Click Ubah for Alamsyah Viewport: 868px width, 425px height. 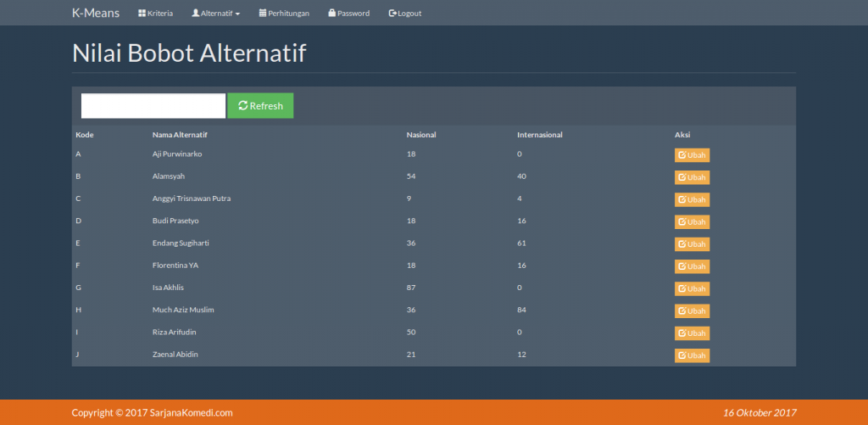pyautogui.click(x=692, y=177)
